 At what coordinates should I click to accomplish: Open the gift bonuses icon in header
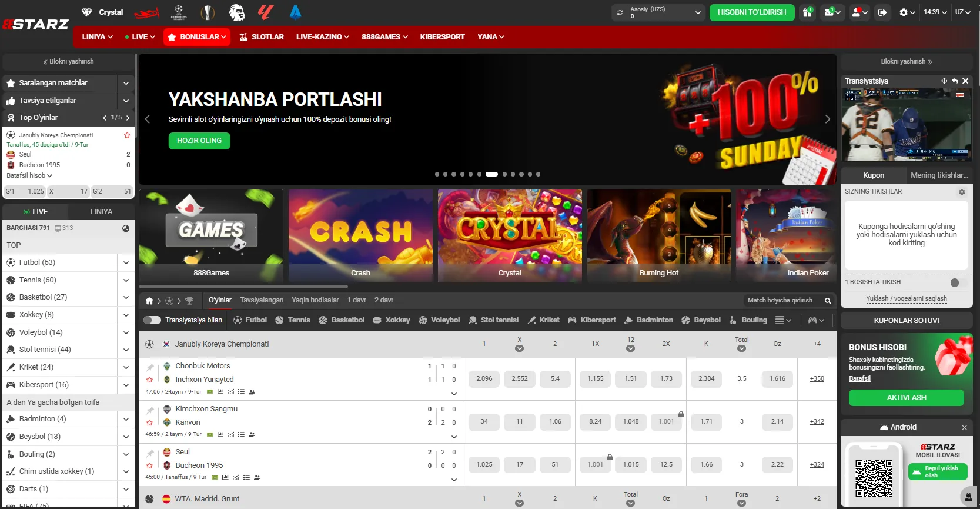[807, 12]
